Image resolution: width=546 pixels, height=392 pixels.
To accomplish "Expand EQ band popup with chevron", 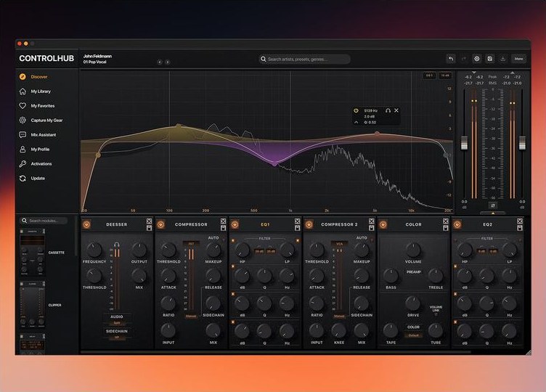I will tap(356, 122).
